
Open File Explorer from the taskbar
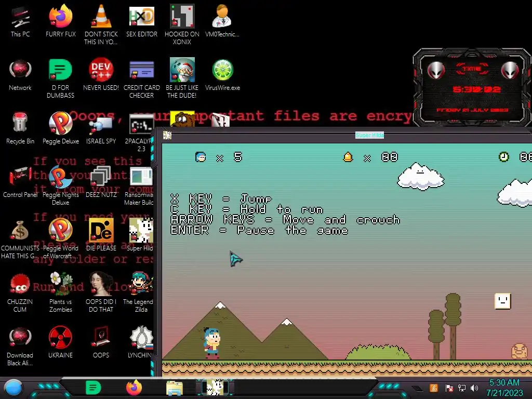tap(175, 388)
